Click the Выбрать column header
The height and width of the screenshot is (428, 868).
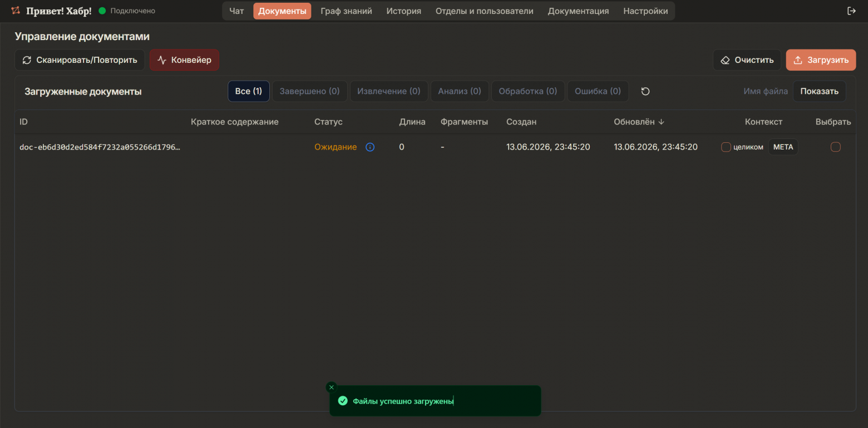[834, 122]
